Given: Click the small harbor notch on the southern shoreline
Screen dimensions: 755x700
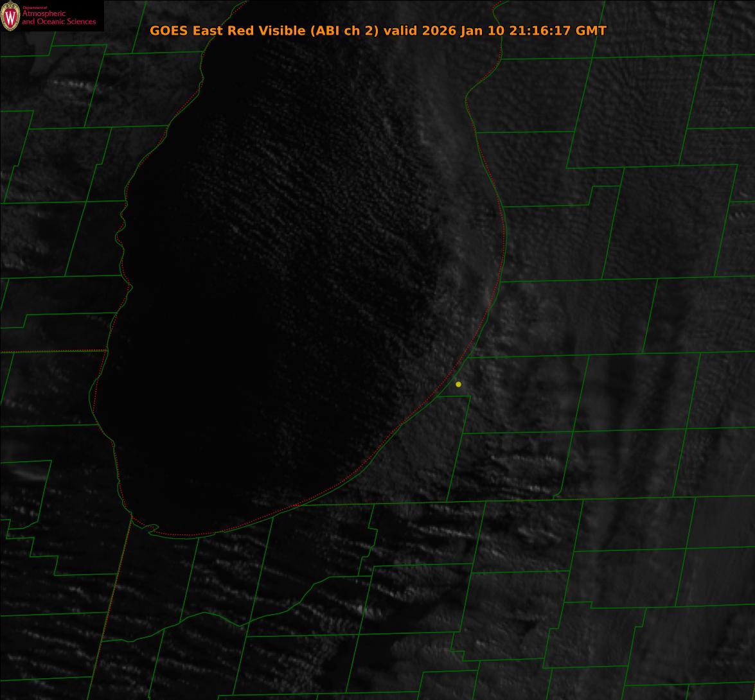Looking at the screenshot, I should point(152,529).
